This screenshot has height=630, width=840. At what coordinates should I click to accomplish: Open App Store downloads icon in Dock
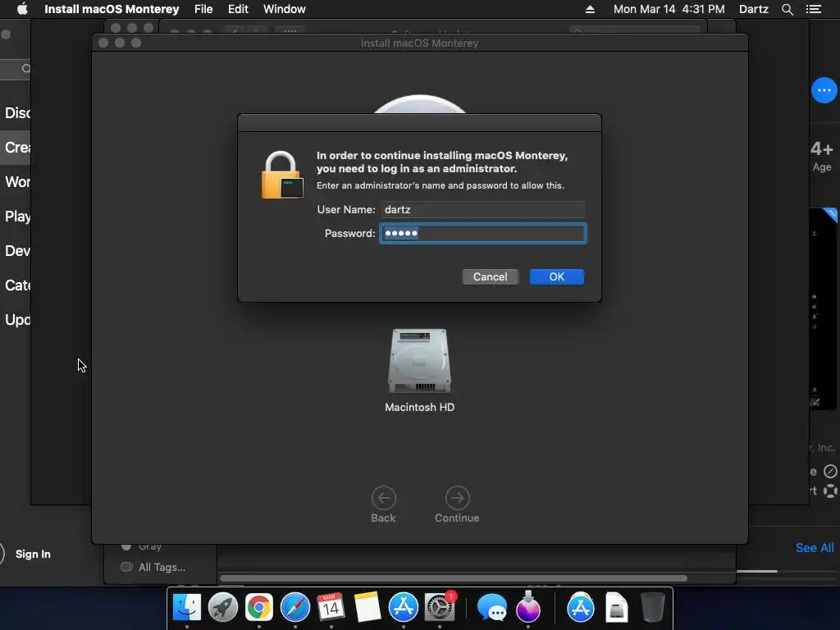[581, 608]
